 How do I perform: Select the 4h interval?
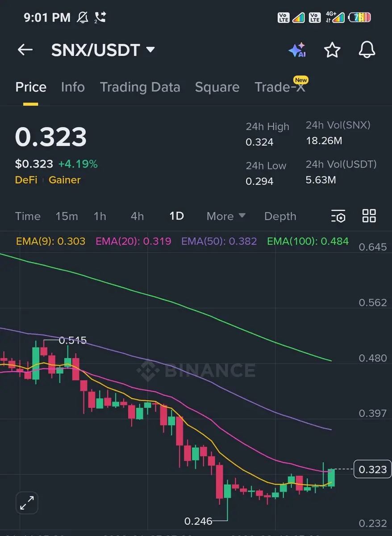(137, 216)
